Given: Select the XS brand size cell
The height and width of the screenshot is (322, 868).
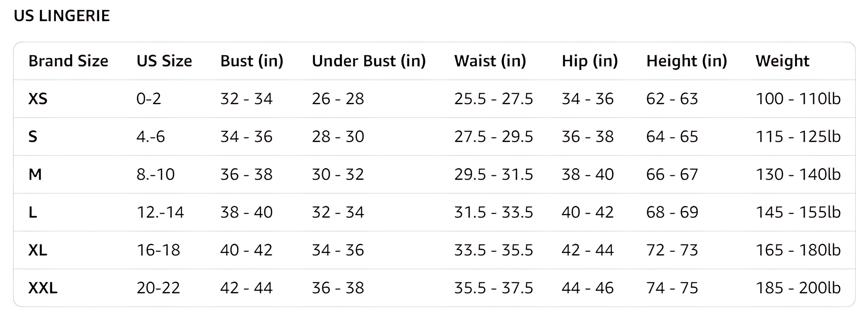Looking at the screenshot, I should (x=38, y=99).
